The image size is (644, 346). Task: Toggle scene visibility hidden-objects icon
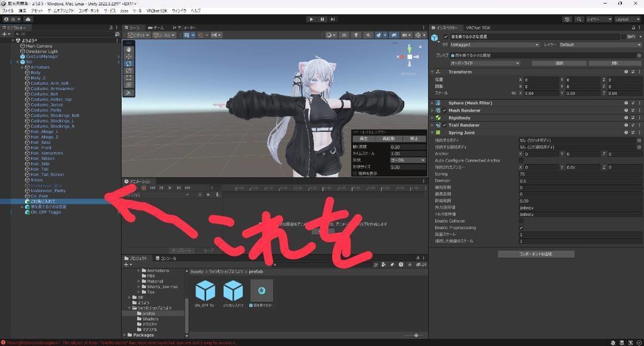coord(394,35)
